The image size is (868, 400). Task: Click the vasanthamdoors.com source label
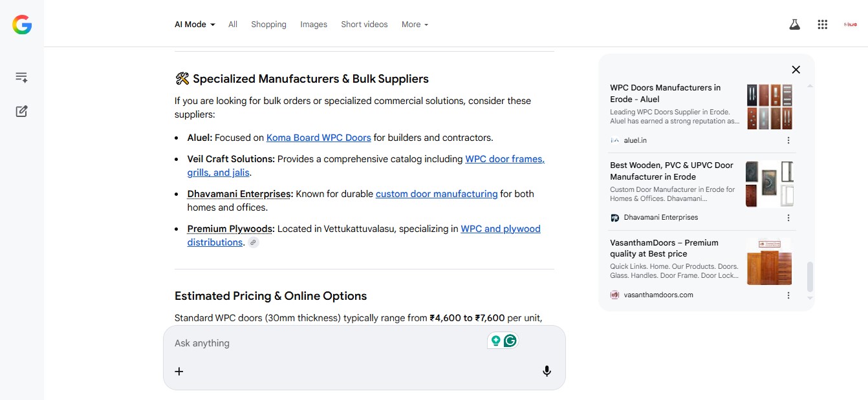[x=658, y=295]
